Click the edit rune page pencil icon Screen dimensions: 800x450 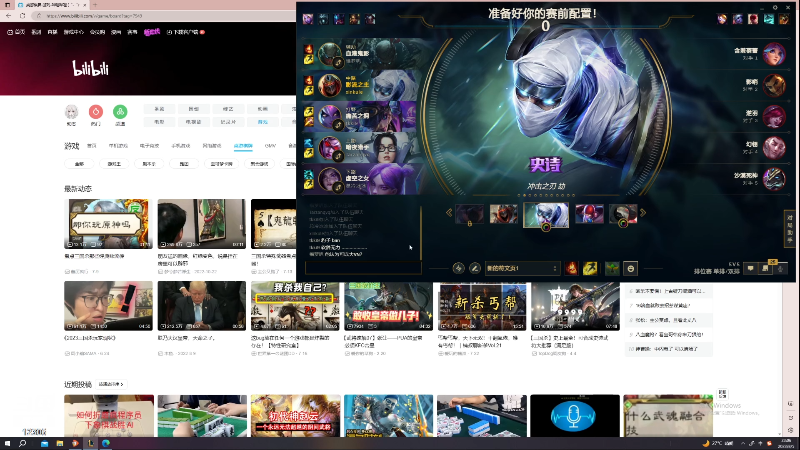pos(474,268)
